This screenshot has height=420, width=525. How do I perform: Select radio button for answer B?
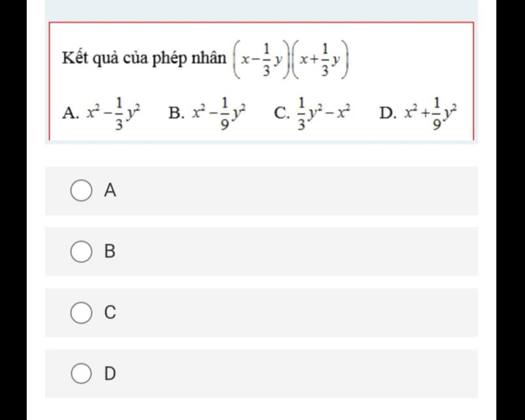pos(81,251)
